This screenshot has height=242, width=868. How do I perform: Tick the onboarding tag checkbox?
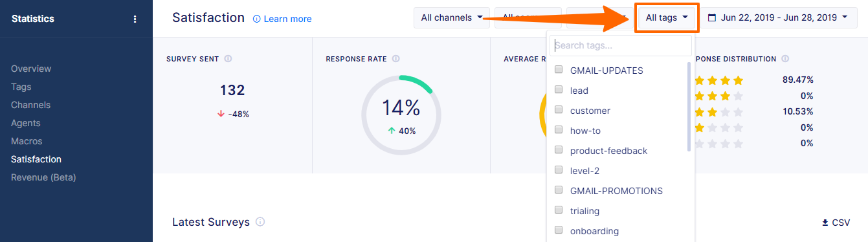559,230
